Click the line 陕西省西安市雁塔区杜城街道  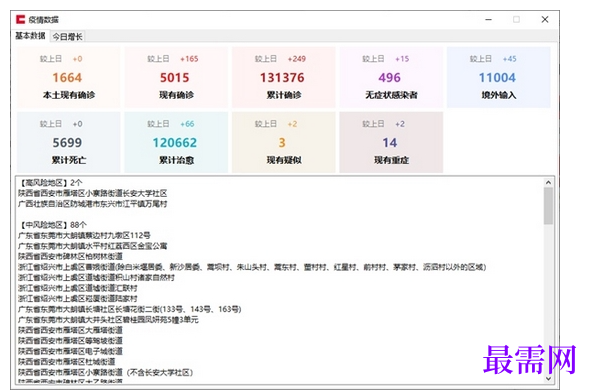66,362
